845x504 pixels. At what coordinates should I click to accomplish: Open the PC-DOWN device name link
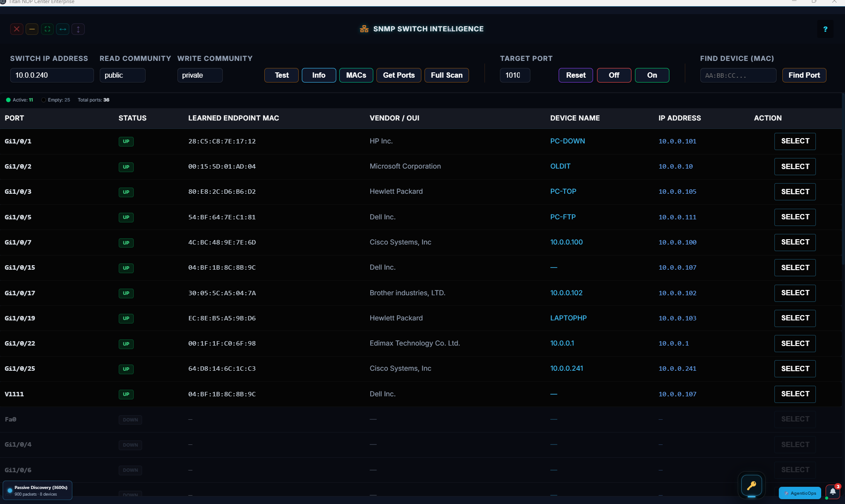click(x=567, y=141)
